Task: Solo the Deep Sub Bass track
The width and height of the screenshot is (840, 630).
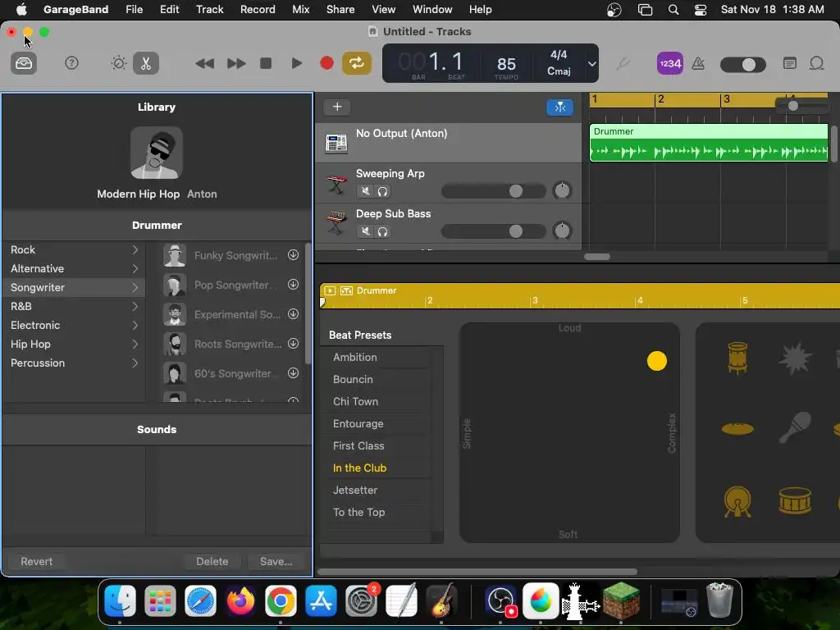Action: pyautogui.click(x=382, y=231)
